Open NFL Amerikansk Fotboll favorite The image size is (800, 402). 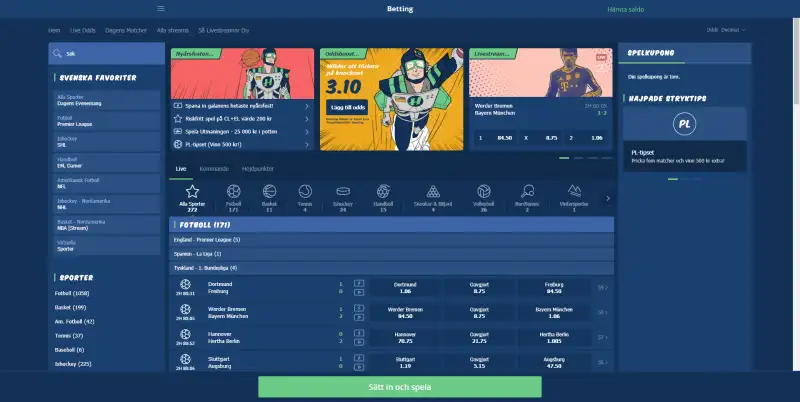[107, 184]
